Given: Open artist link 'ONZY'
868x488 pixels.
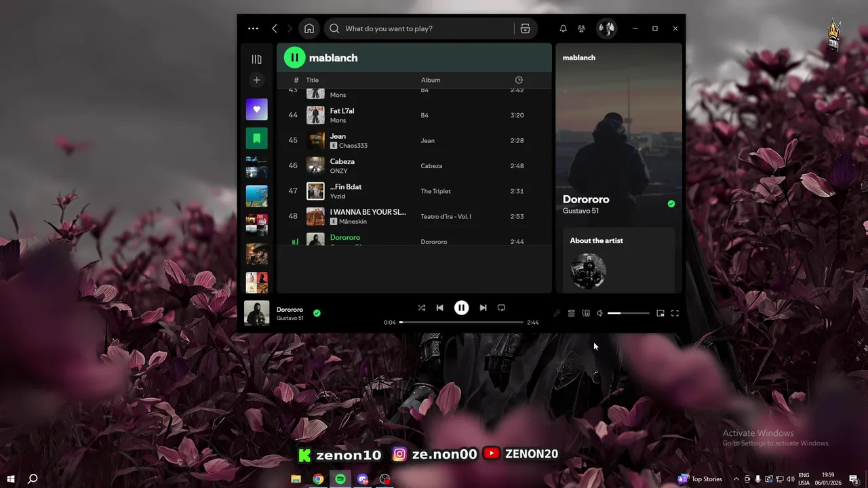Looking at the screenshot, I should click(338, 171).
